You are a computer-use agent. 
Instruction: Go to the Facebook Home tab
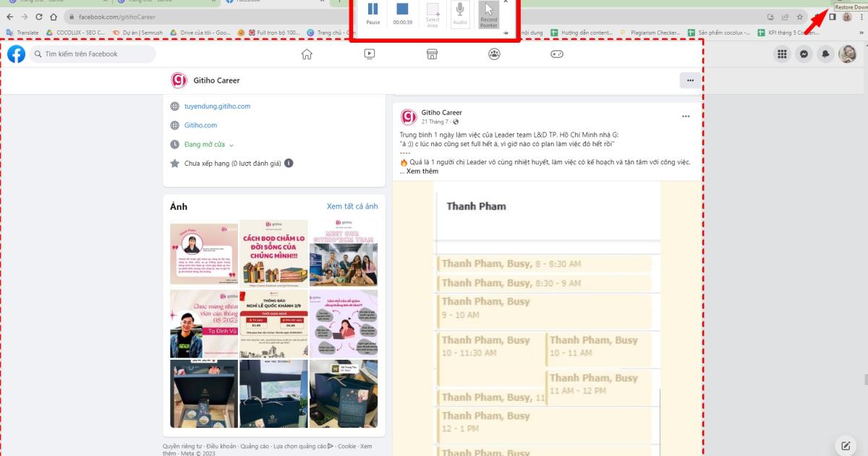[x=307, y=54]
